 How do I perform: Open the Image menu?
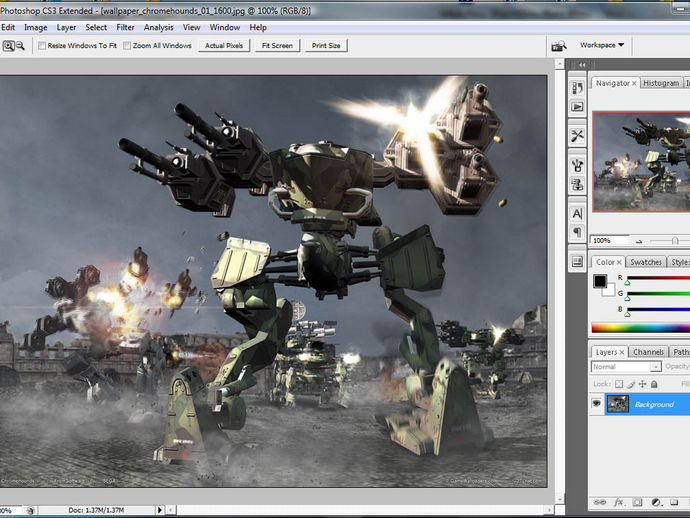tap(36, 27)
